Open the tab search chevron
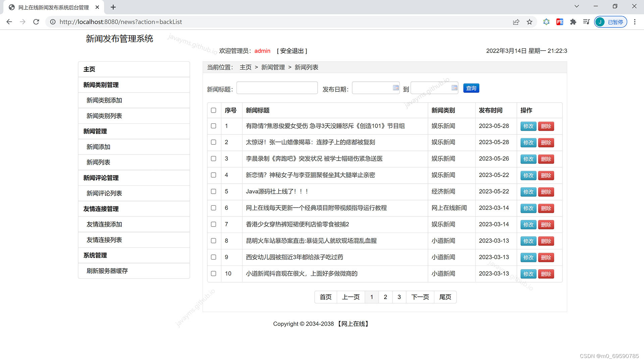Image resolution: width=644 pixels, height=362 pixels. [x=577, y=6]
